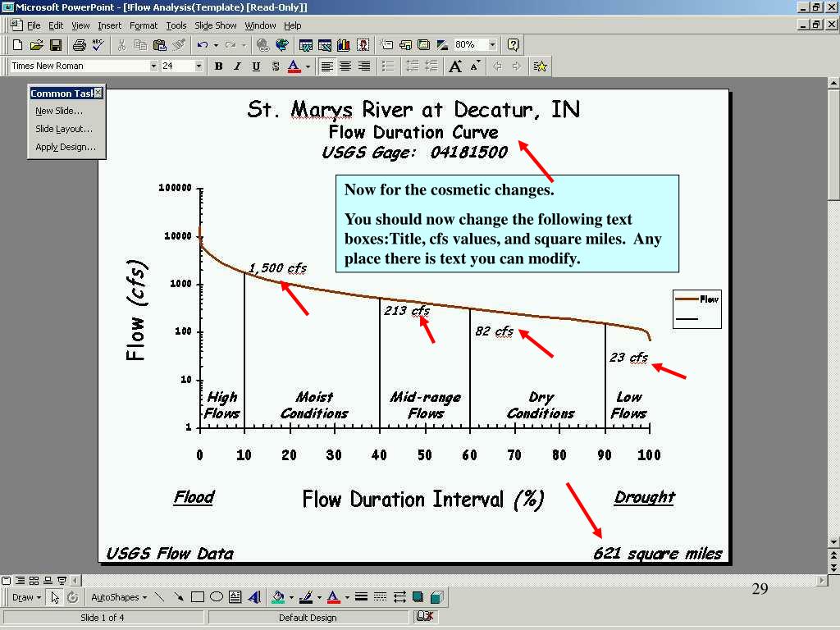Insert WordArt with the tilted A icon

click(x=254, y=597)
